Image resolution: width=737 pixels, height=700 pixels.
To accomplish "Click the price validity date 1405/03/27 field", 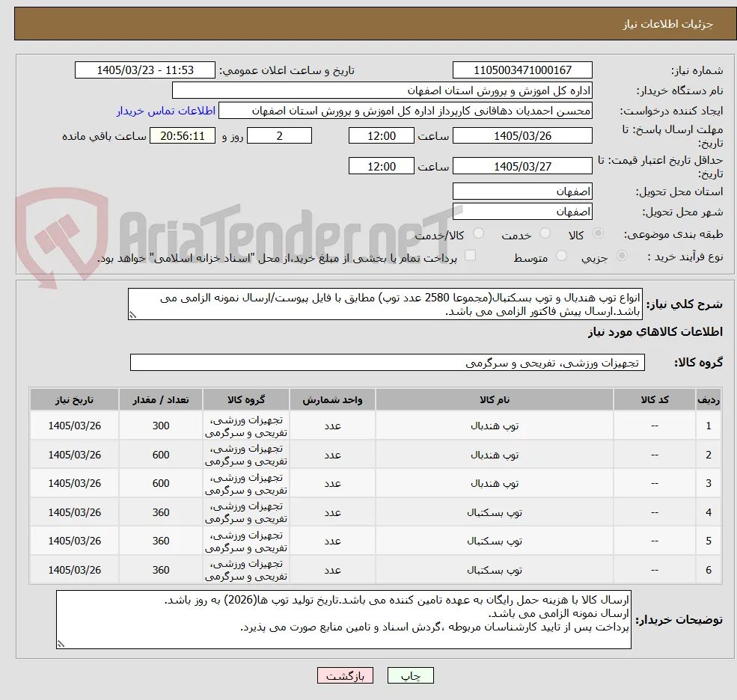I will pos(522,166).
